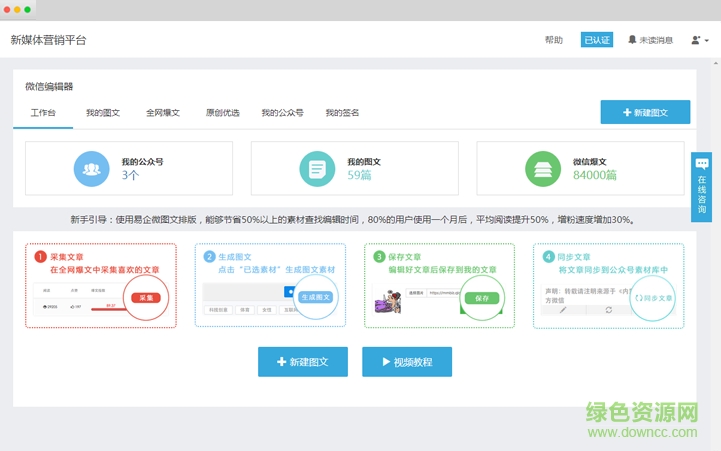Open the 在线咨询 chat widget

coord(702,186)
